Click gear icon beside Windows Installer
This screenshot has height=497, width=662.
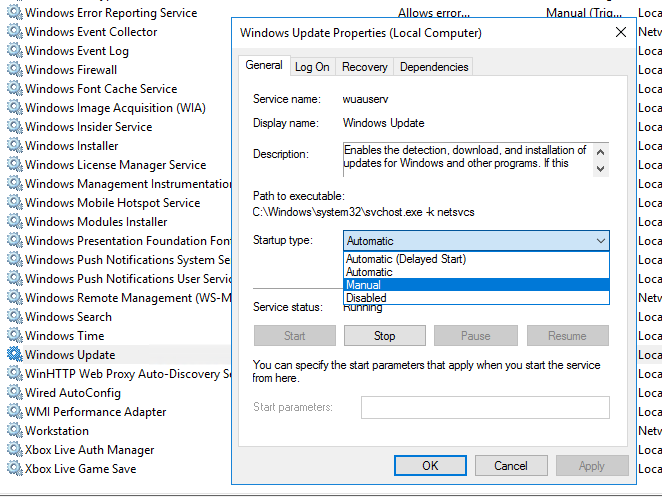(x=15, y=146)
